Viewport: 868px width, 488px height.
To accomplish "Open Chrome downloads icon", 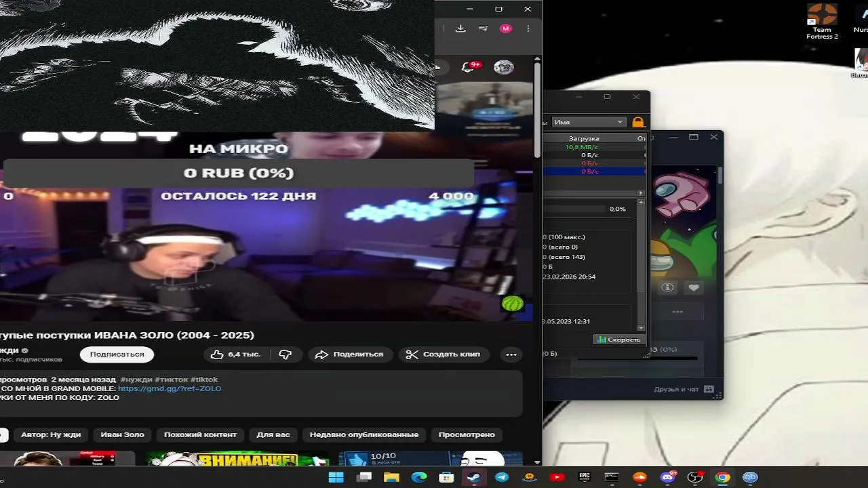I will (x=460, y=28).
